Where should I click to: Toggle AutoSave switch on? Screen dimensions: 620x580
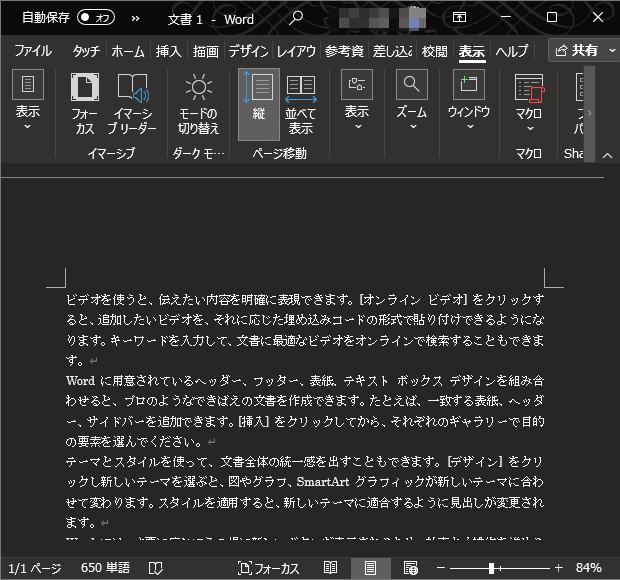[96, 18]
